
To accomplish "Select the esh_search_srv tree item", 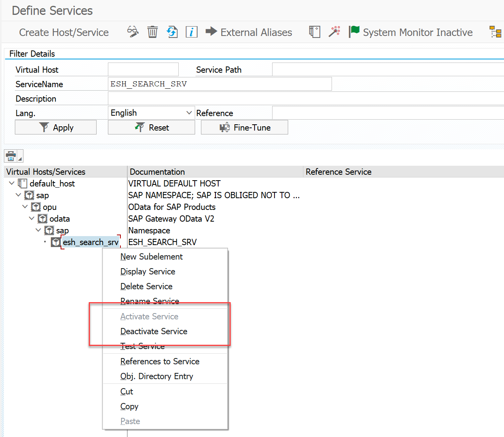I will (x=91, y=242).
